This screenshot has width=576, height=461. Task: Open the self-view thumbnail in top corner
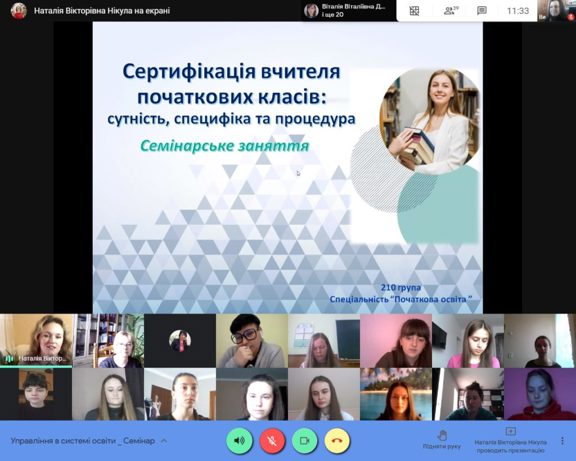point(556,11)
